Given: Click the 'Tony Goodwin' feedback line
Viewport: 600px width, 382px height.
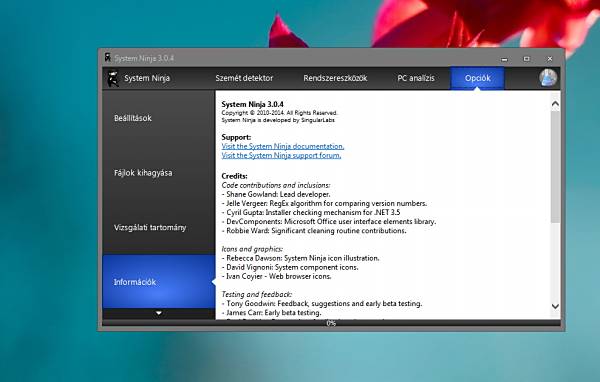Looking at the screenshot, I should (322, 304).
